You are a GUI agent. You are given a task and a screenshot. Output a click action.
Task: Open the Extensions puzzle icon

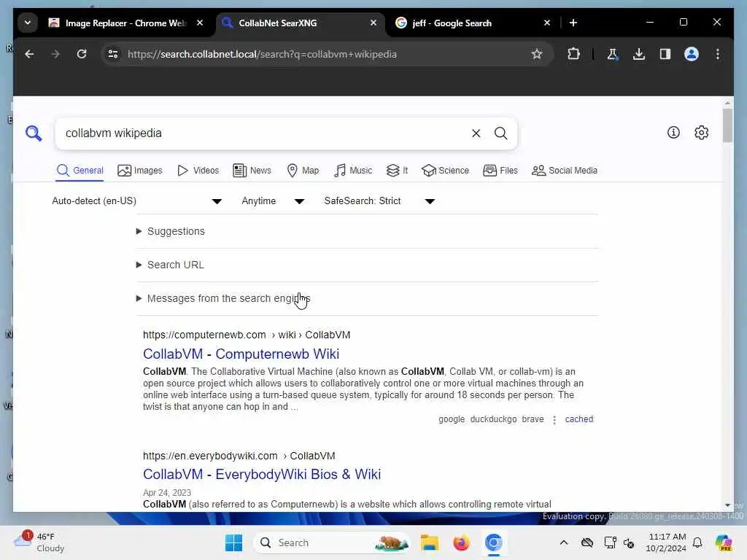tap(573, 54)
